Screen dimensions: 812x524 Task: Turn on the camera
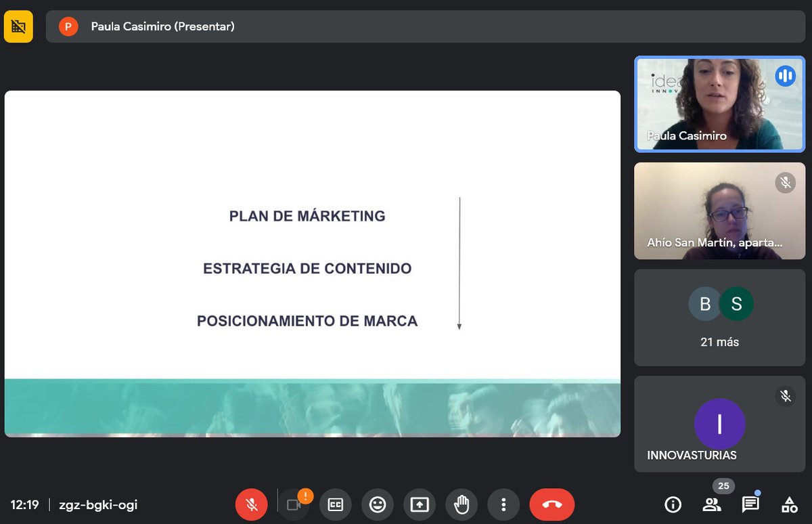click(x=294, y=504)
